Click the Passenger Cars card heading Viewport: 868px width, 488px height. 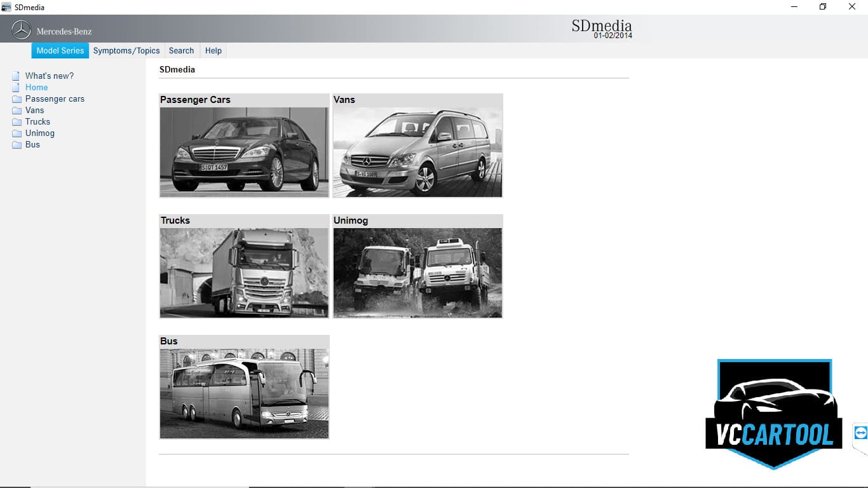point(195,100)
